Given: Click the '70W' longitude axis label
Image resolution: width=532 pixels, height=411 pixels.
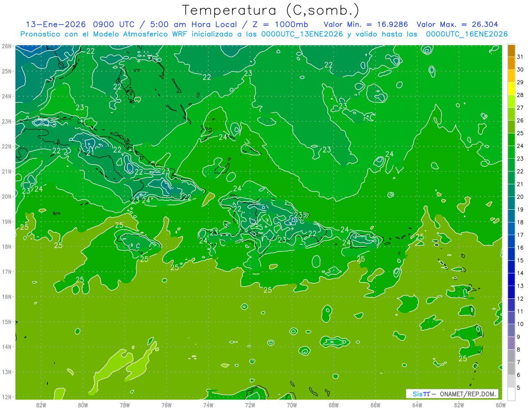Looking at the screenshot, I should [x=292, y=405].
